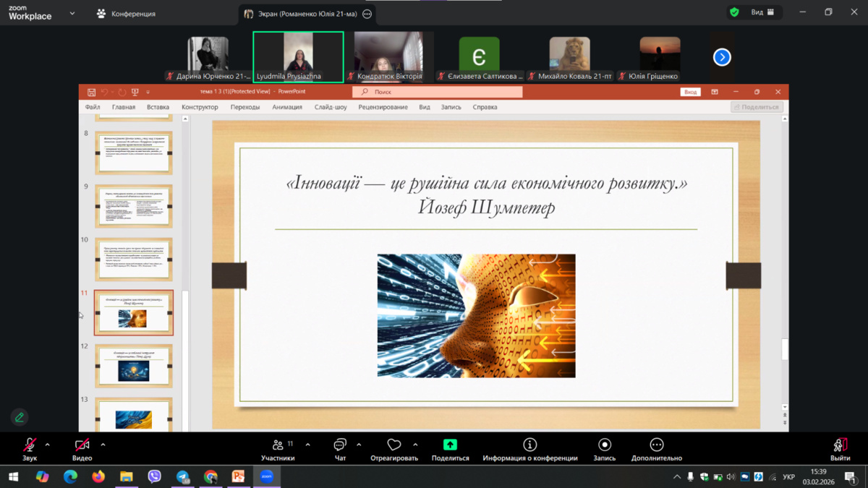
Task: Switch to the Conference tab
Action: 126,14
